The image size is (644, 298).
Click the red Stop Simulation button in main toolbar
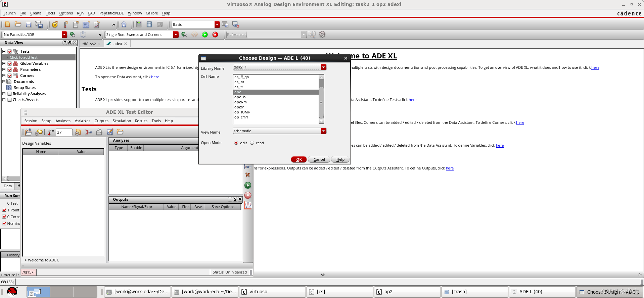(215, 35)
